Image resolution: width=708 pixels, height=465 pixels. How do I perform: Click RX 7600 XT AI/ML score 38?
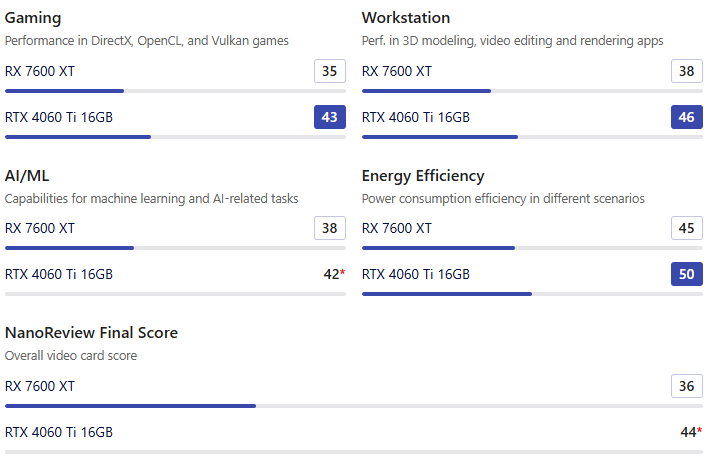coord(330,228)
